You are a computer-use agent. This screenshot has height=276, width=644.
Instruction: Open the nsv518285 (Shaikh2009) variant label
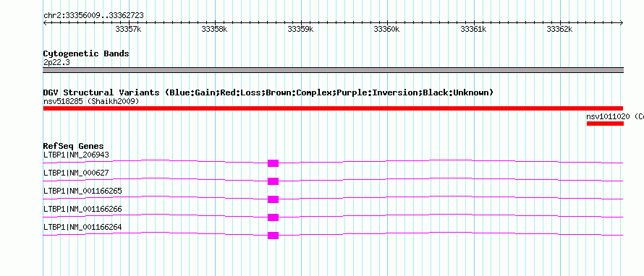tap(90, 101)
